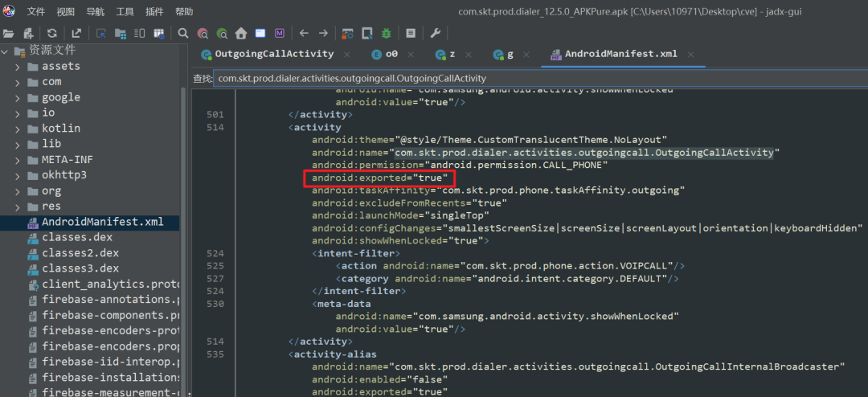868x397 pixels.
Task: Select the firebase-components file
Action: click(x=111, y=316)
